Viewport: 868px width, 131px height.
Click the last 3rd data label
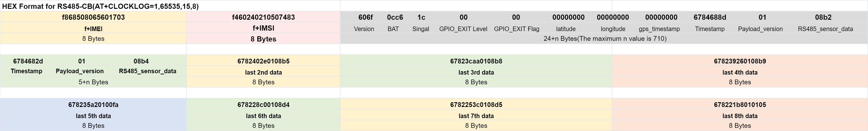coord(476,72)
